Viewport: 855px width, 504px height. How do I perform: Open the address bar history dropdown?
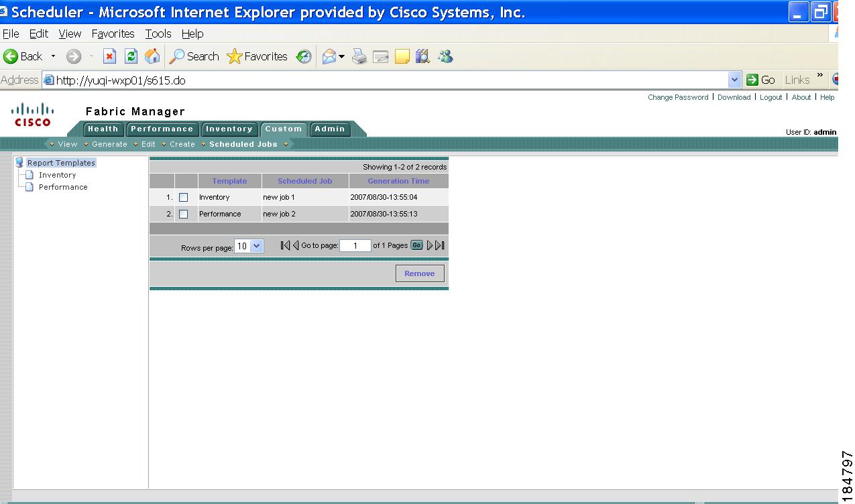(x=734, y=80)
